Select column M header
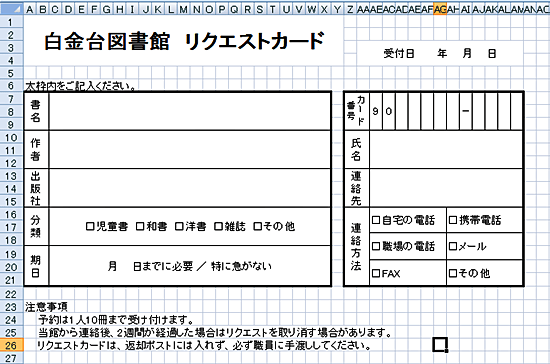The width and height of the screenshot is (550, 364). tap(183, 9)
